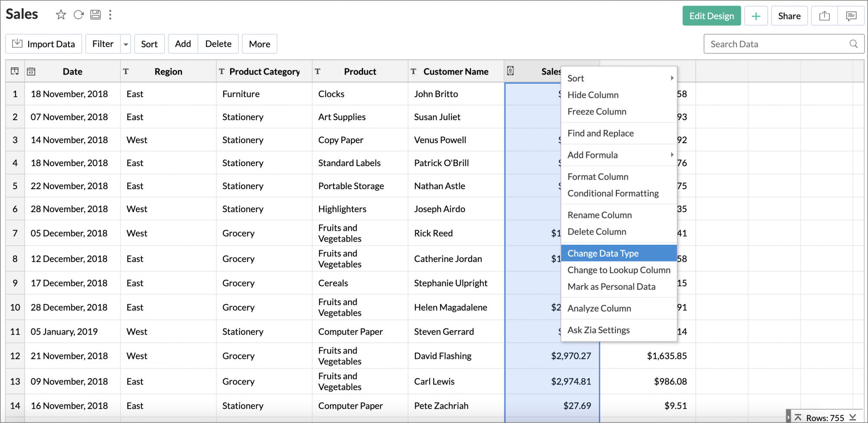Select Change Data Type from context menu

[603, 253]
